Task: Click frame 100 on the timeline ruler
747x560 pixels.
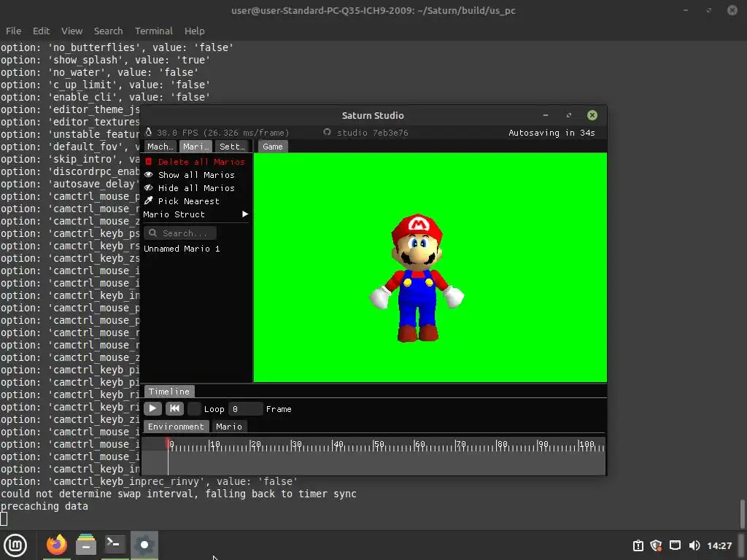Action: pos(578,445)
